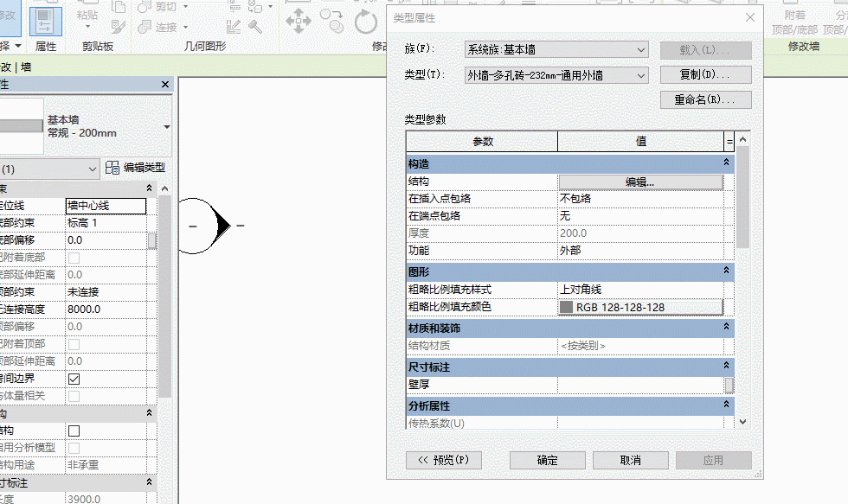Choose the Move tool four-arrow icon

299,22
